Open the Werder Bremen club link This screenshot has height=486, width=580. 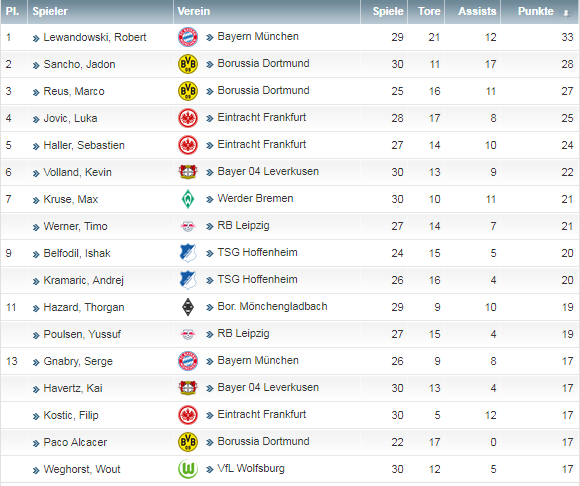coord(255,198)
